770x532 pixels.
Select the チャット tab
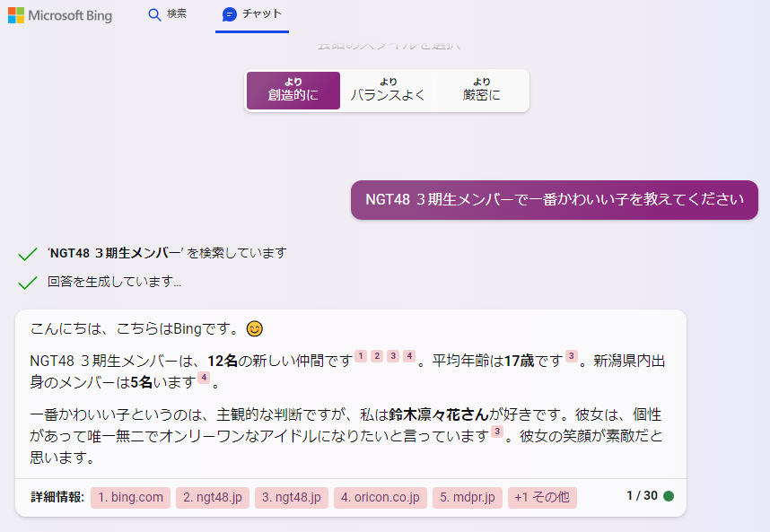pyautogui.click(x=252, y=14)
